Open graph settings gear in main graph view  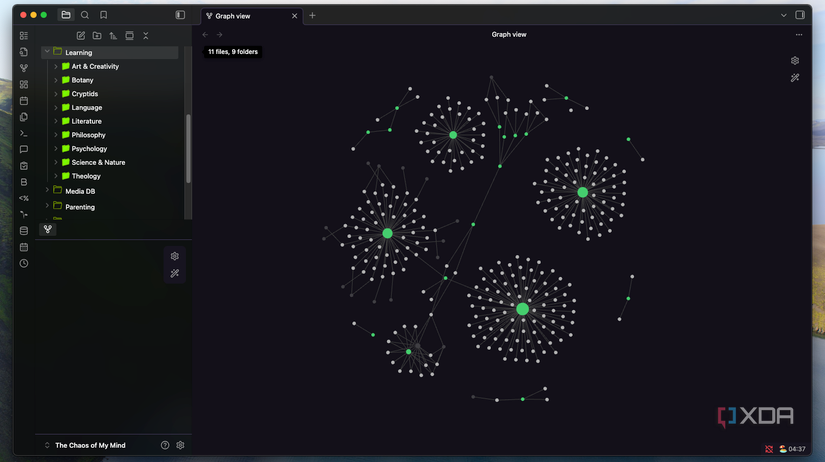pos(794,61)
